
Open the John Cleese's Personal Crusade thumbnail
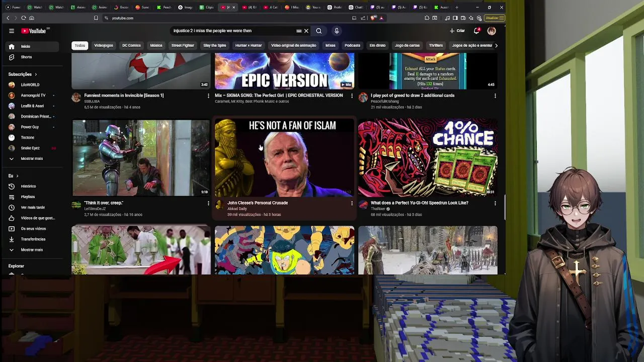tap(284, 157)
